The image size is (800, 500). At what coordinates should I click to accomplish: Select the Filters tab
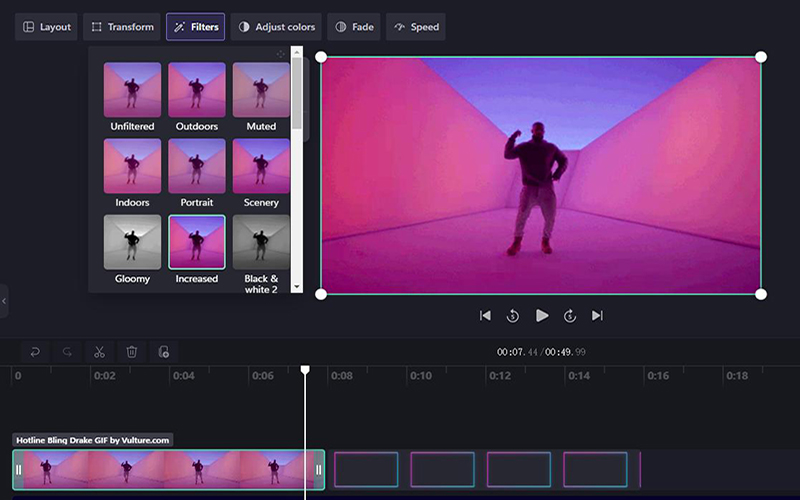(x=195, y=27)
